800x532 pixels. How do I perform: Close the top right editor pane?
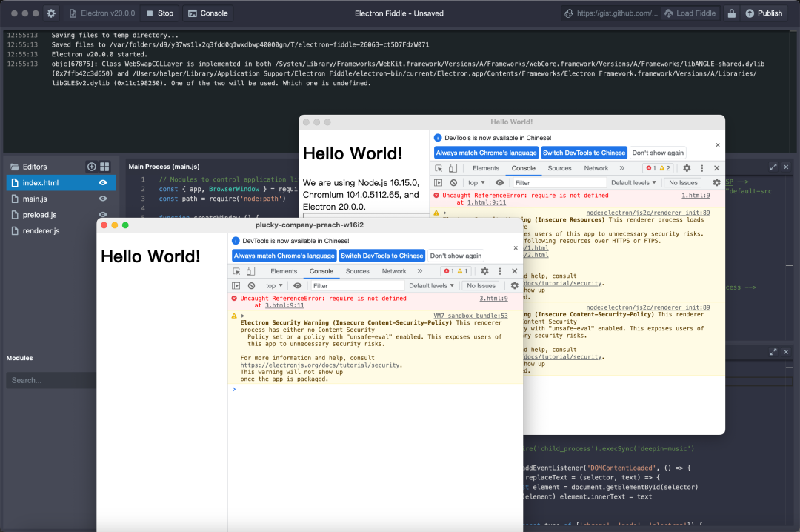[786, 167]
